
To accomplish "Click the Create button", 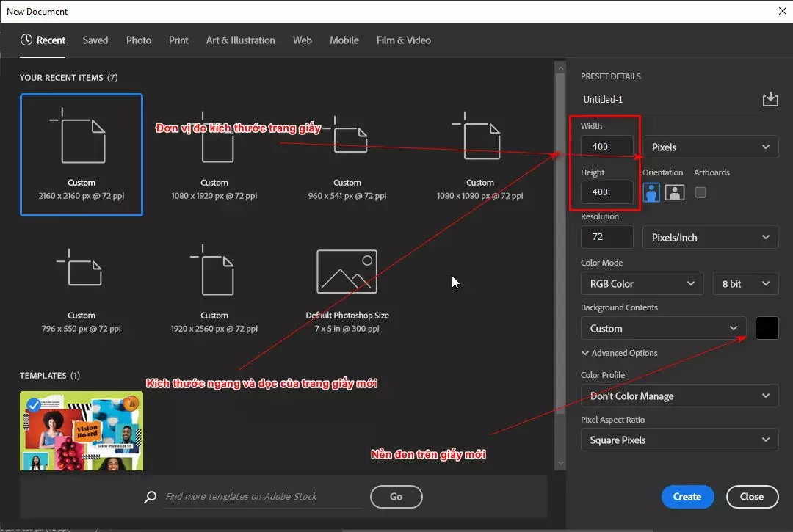I will pyautogui.click(x=687, y=497).
